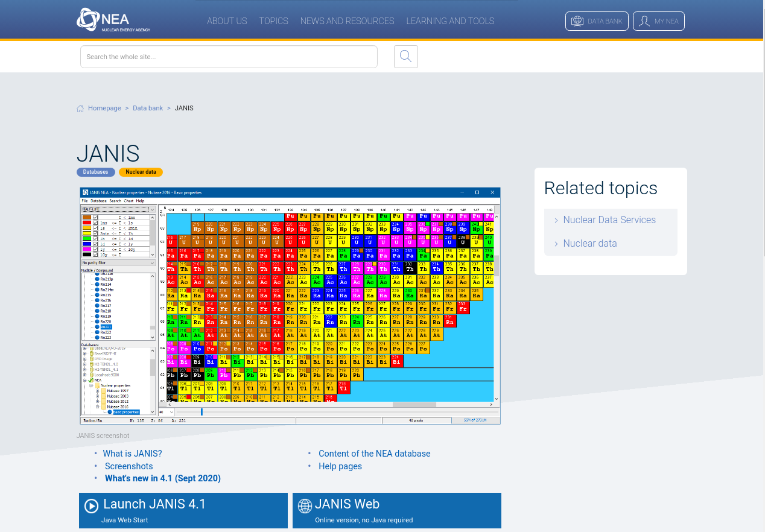Open the NEWS AND RESOURCES menu
The image size is (765, 532).
tap(347, 21)
